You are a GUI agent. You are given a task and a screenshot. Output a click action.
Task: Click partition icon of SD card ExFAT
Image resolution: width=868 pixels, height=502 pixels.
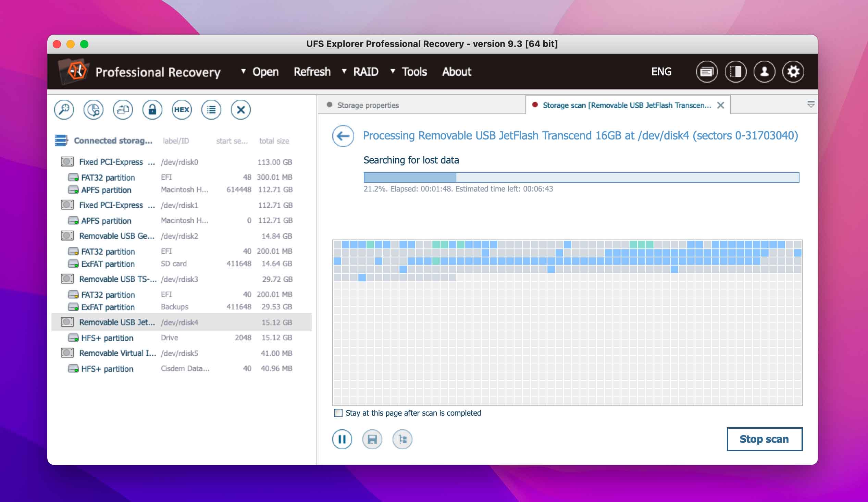tap(73, 264)
